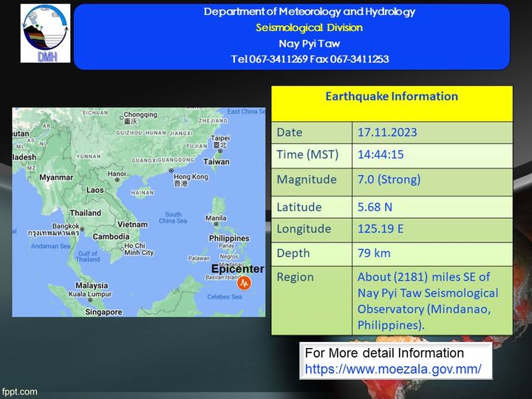Select the Earthquake Information table header

[392, 97]
